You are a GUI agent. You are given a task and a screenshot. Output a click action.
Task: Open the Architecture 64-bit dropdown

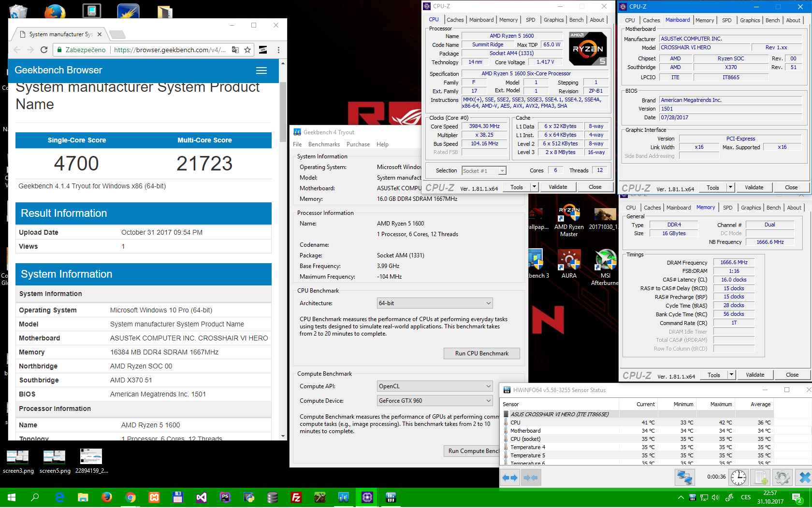coord(435,303)
